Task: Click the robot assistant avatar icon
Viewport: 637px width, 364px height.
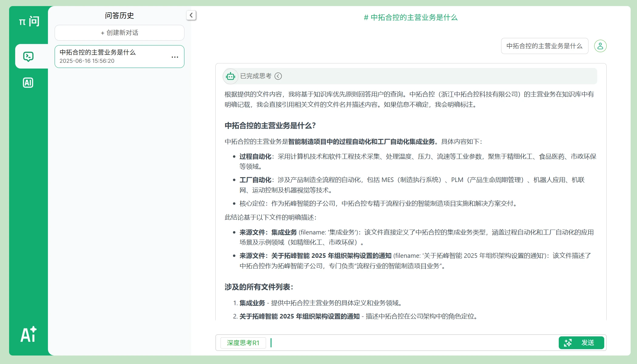Action: [x=231, y=76]
